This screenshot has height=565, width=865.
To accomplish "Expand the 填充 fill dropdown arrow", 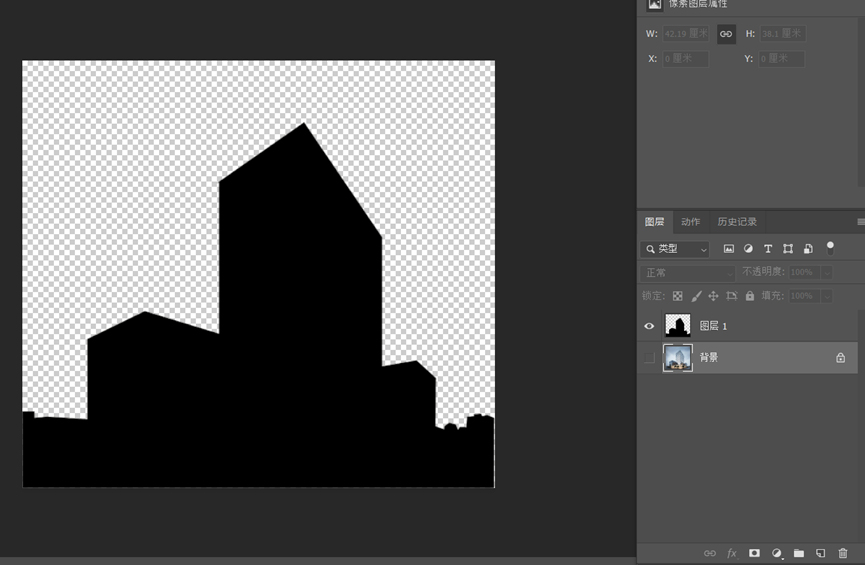I will 826,296.
